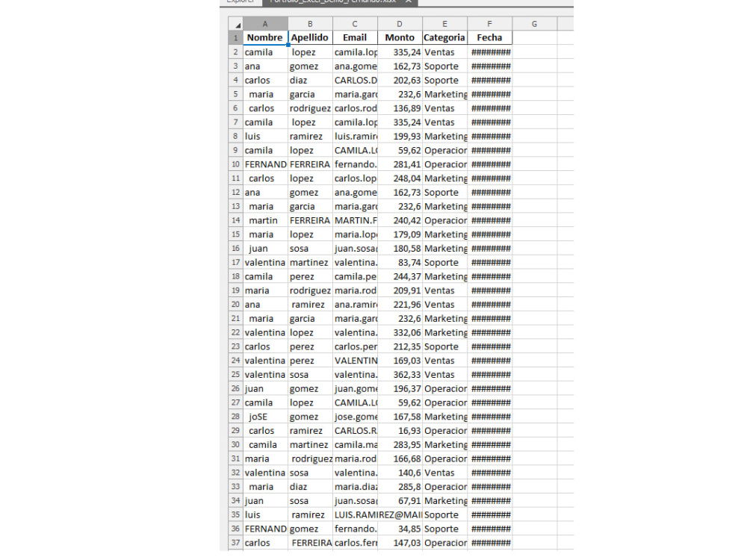Select column E header

point(444,24)
